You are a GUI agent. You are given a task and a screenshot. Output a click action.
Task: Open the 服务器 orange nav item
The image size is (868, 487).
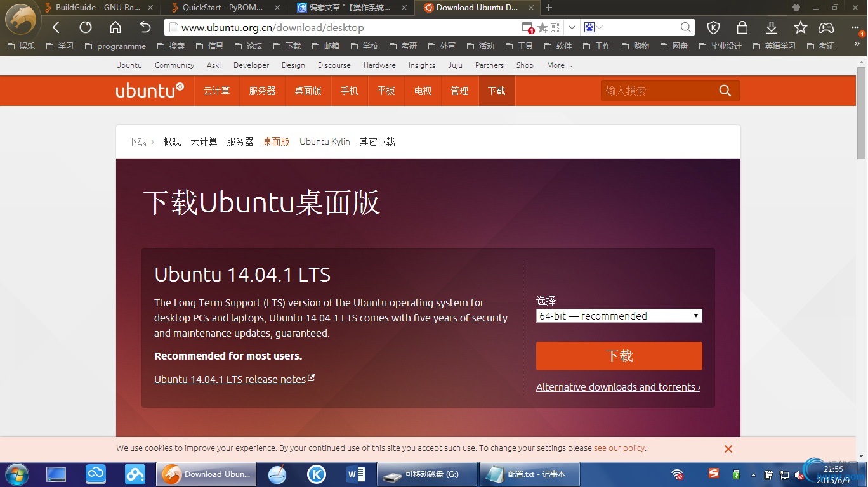[262, 91]
